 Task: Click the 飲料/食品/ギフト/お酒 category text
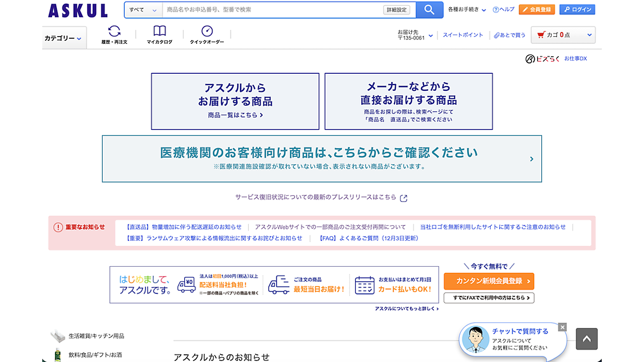pyautogui.click(x=95, y=355)
